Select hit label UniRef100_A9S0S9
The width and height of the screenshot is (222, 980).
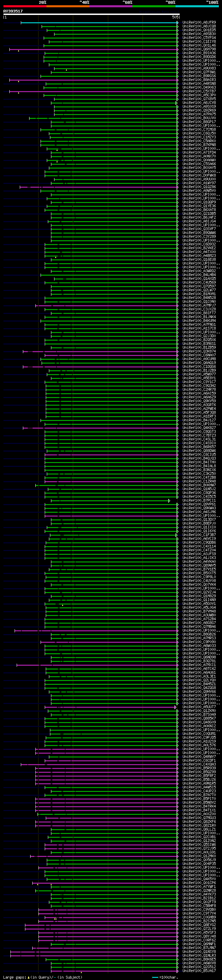tap(199, 106)
